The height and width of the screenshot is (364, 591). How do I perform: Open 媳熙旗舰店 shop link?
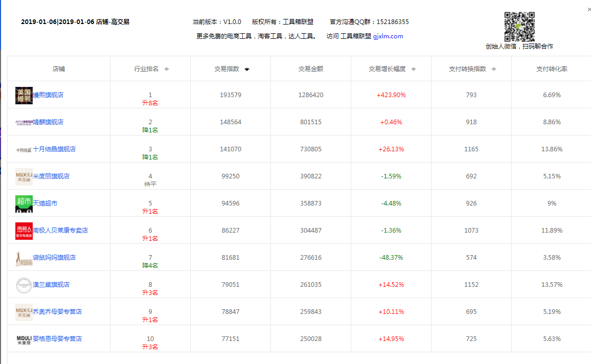click(x=48, y=95)
